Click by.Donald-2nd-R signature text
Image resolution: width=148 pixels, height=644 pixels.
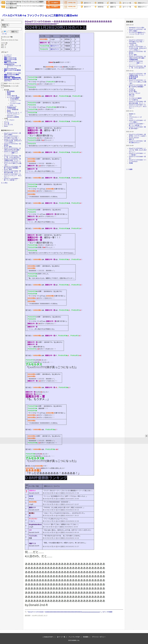coord(36,605)
